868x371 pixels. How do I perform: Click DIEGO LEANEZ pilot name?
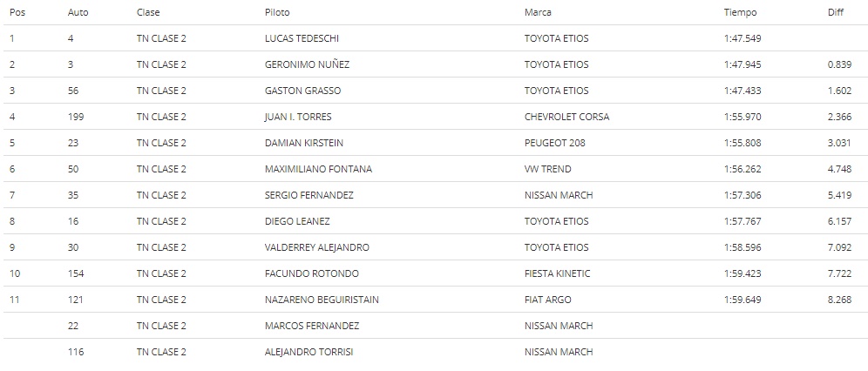[x=297, y=221]
